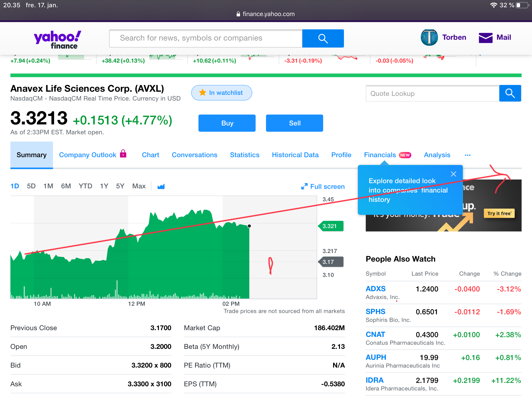Open Torben profile avatar
532x399 pixels.
[429, 38]
